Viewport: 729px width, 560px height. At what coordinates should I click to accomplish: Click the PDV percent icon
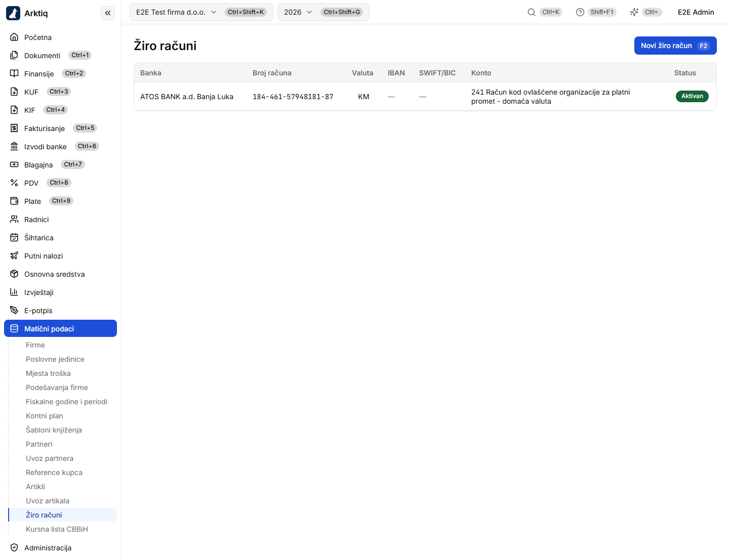coord(14,183)
